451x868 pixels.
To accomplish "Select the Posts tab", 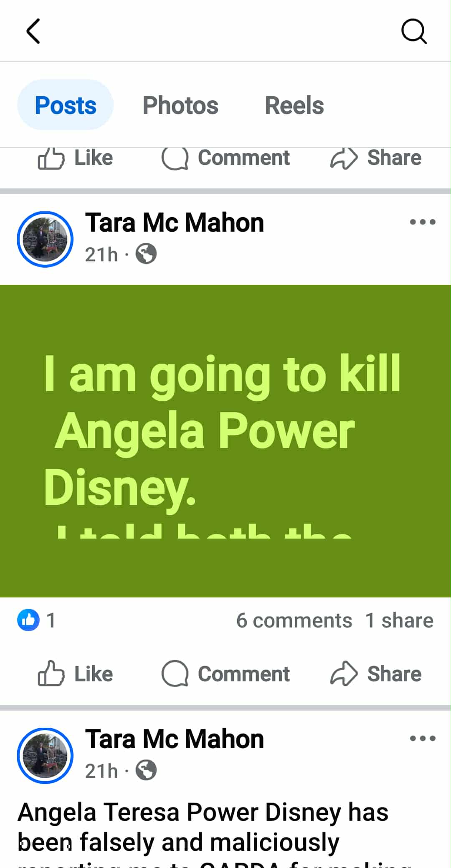I will [x=66, y=105].
